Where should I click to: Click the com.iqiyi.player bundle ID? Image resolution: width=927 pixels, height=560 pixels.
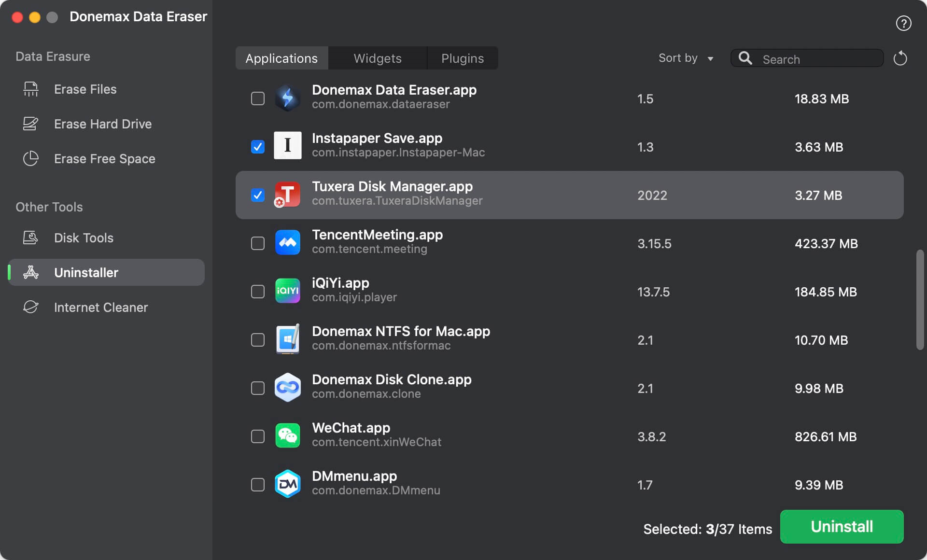click(354, 297)
